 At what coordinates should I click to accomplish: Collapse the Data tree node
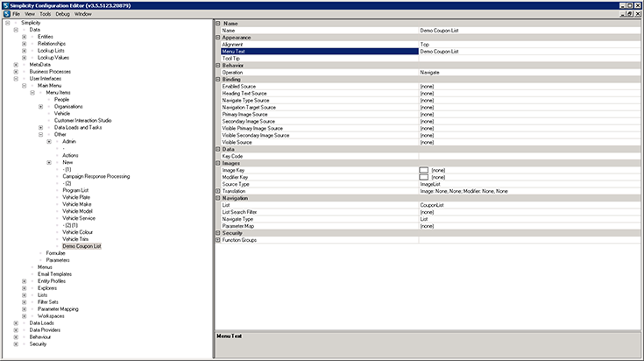16,30
